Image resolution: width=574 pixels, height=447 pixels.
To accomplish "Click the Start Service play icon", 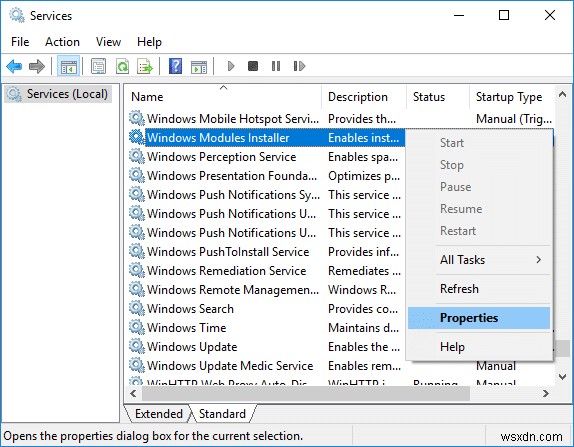I will click(x=231, y=66).
